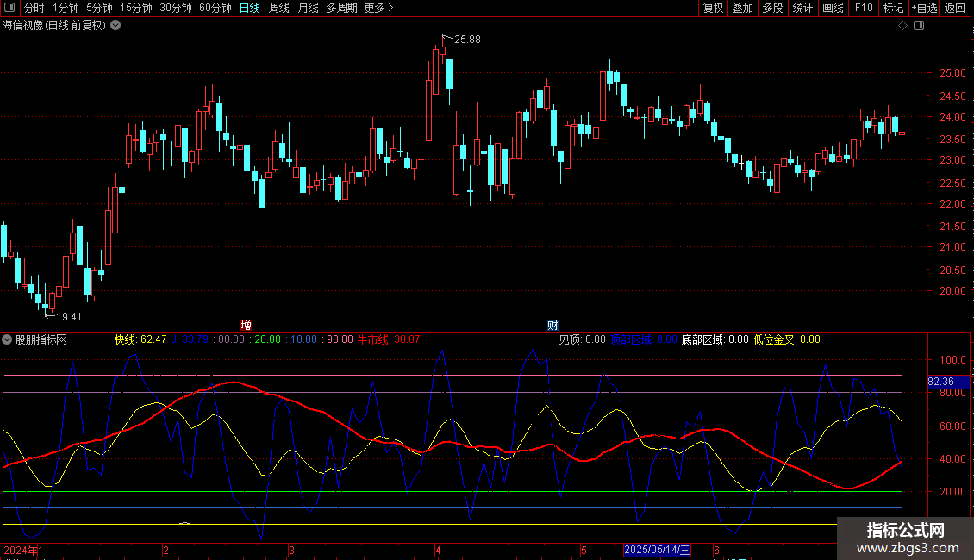Click the 复权 button
Image resolution: width=974 pixels, height=560 pixels.
(713, 8)
